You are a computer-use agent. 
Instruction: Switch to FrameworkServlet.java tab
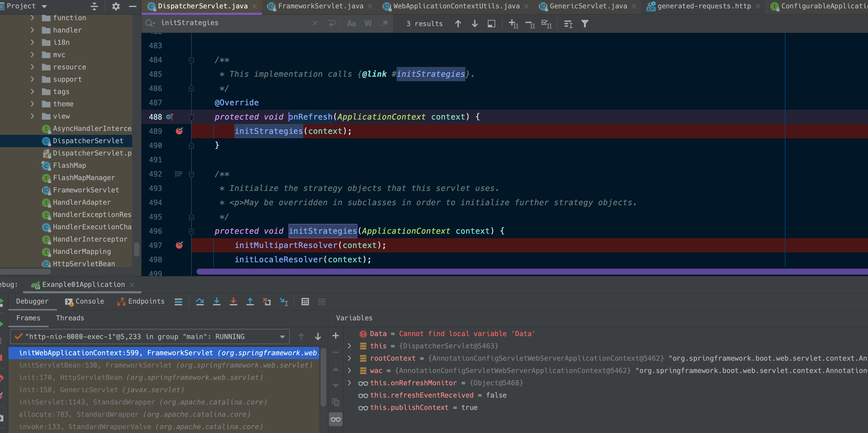coord(320,6)
